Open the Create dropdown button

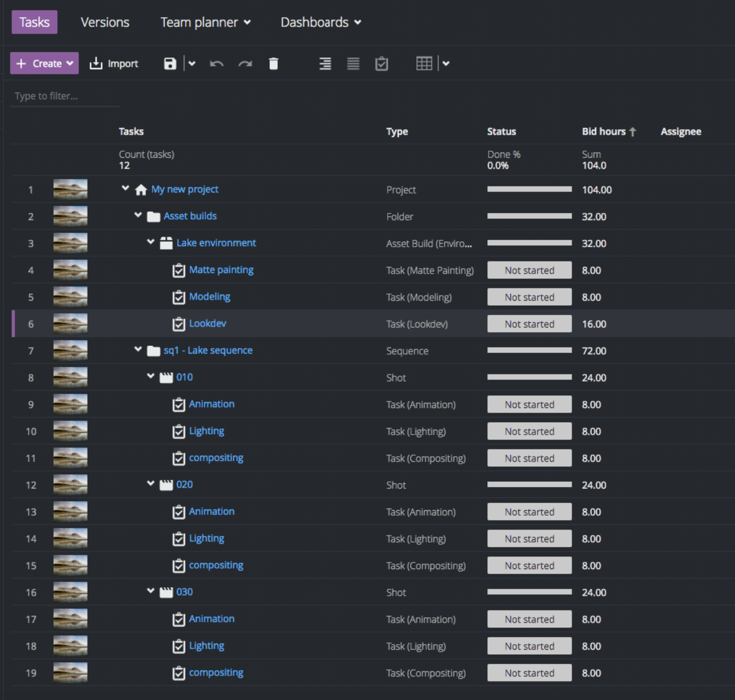[x=44, y=63]
